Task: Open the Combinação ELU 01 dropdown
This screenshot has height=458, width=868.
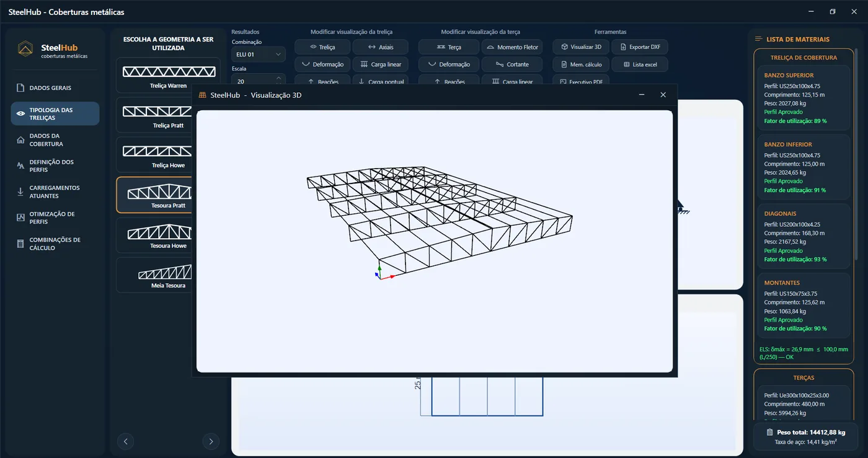Action: (x=258, y=55)
